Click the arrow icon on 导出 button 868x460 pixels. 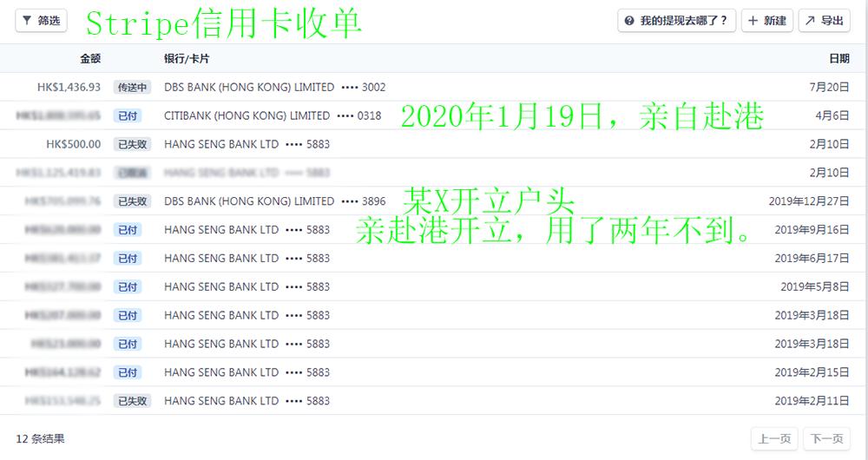click(810, 21)
